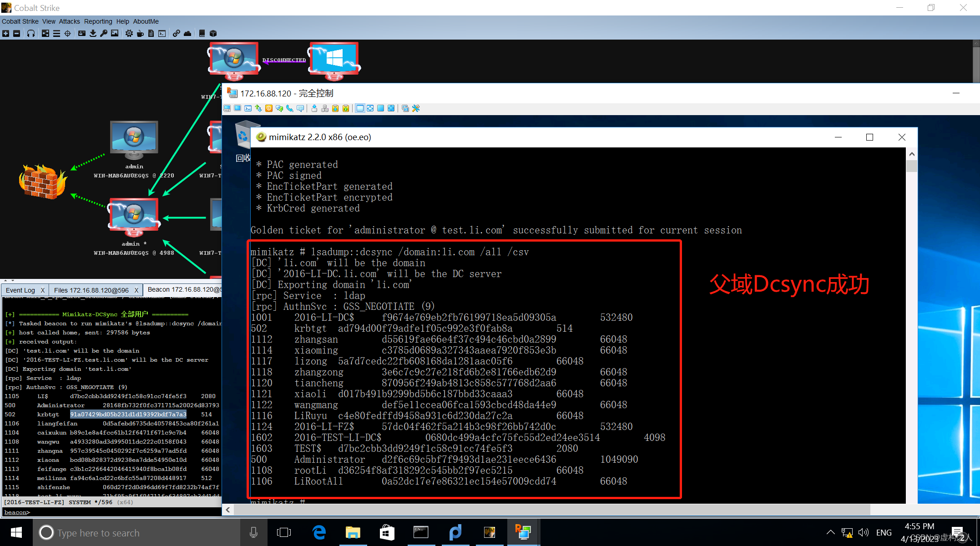
Task: Open the script console terminal icon
Action: [x=162, y=34]
